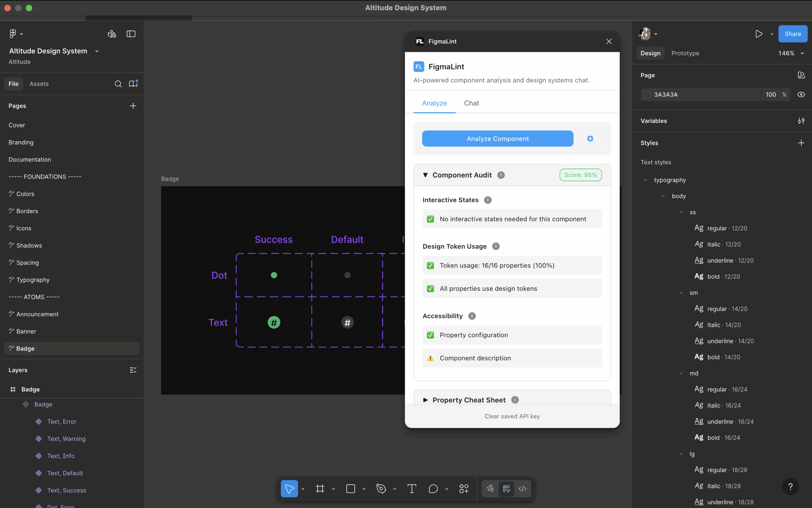Collapse the Component Audit section
812x508 pixels.
(425, 175)
